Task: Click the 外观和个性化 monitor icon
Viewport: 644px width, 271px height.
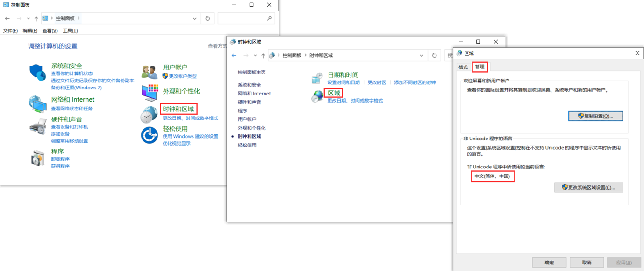Action: (x=150, y=93)
